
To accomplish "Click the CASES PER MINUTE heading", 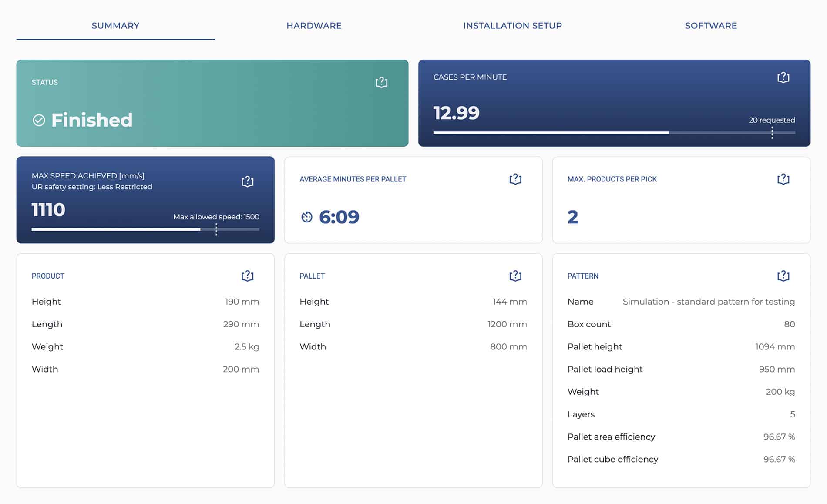I will coord(470,77).
